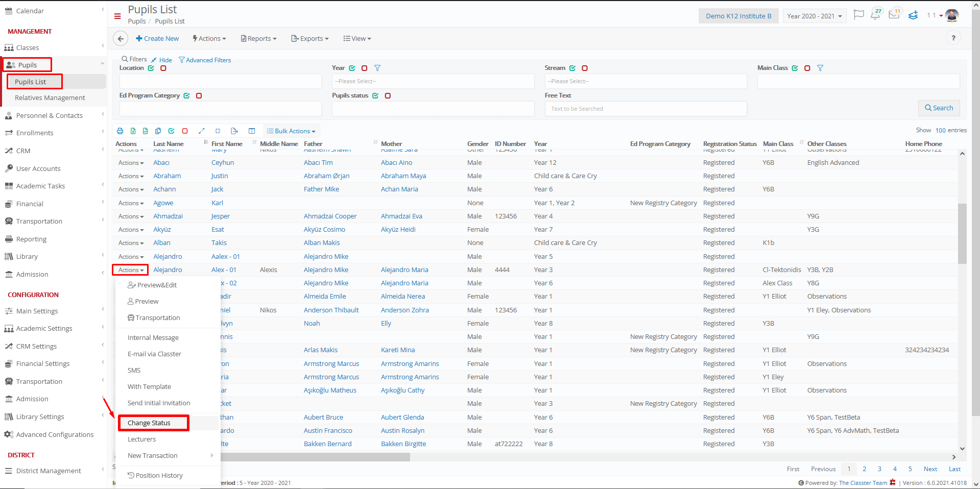Open the Reports dropdown
The width and height of the screenshot is (980, 489).
click(259, 38)
